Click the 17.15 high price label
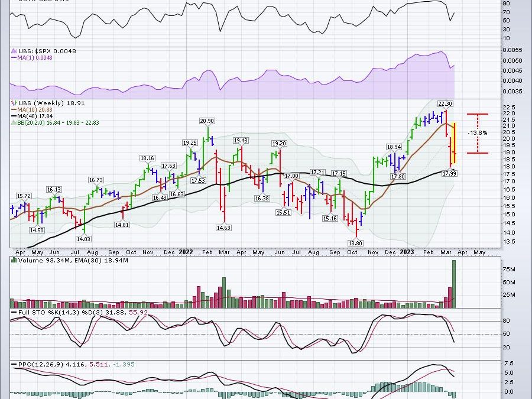This screenshot has width=532, height=399. tap(339, 174)
